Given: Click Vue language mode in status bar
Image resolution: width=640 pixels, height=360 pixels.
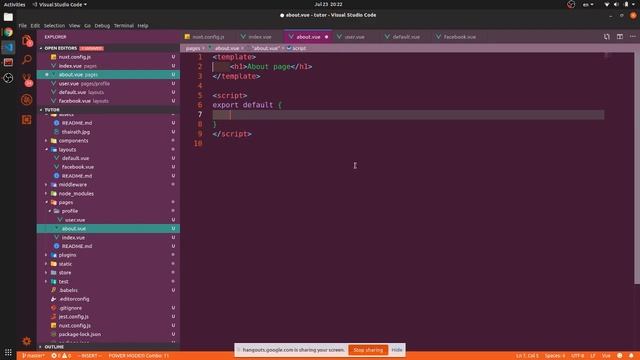Looking at the screenshot, I should [x=606, y=356].
